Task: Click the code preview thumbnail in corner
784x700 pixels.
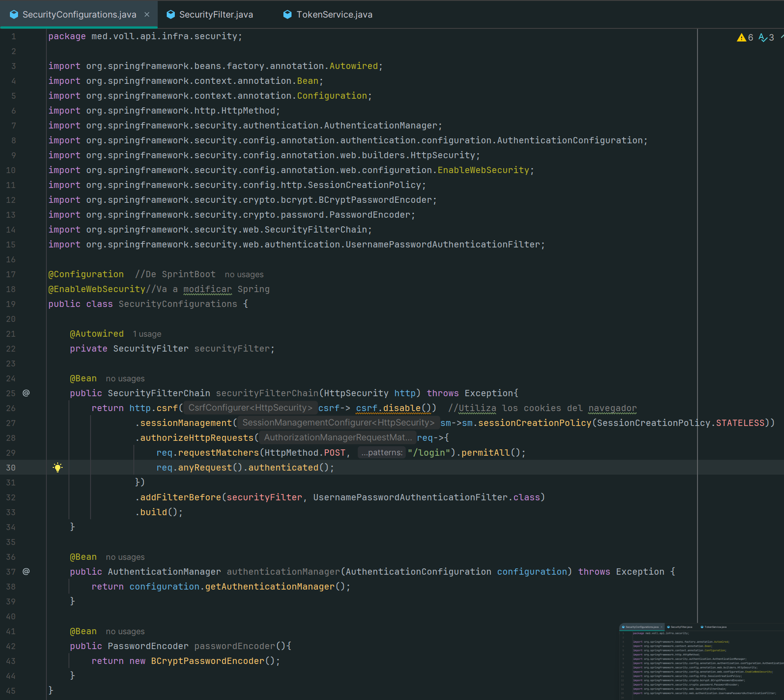Action: pos(702,661)
